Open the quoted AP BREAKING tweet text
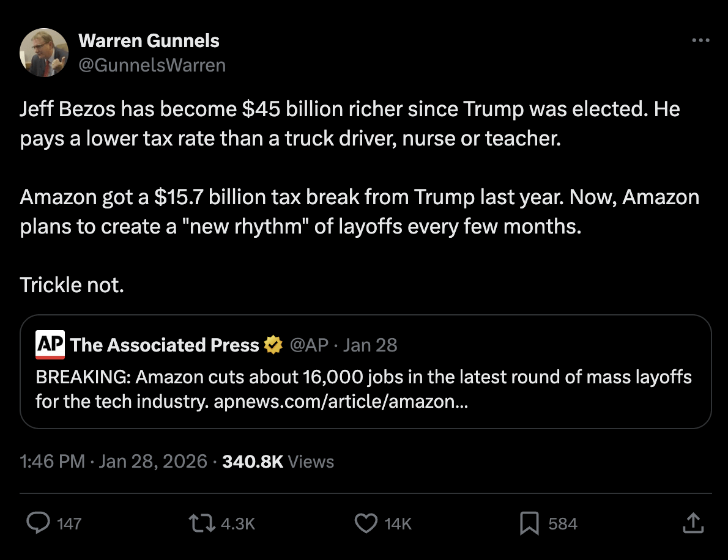Screen dimensions: 728x560 [x=363, y=377]
